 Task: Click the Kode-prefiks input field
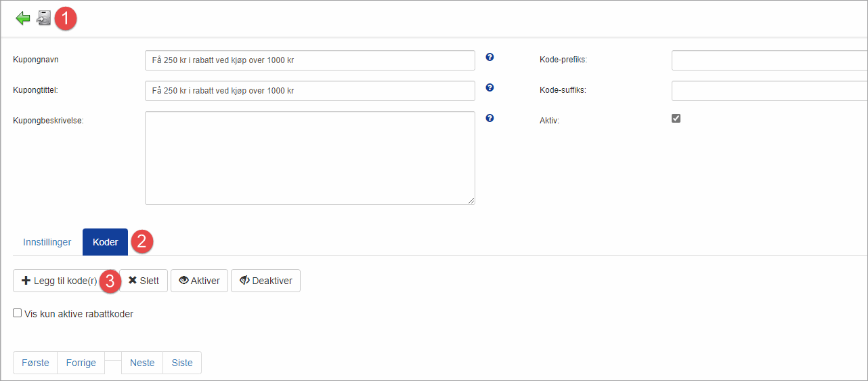(769, 60)
